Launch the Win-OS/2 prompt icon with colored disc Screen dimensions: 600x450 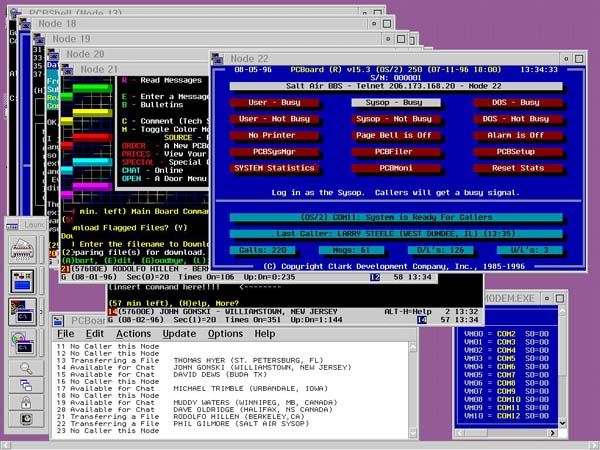tap(23, 343)
